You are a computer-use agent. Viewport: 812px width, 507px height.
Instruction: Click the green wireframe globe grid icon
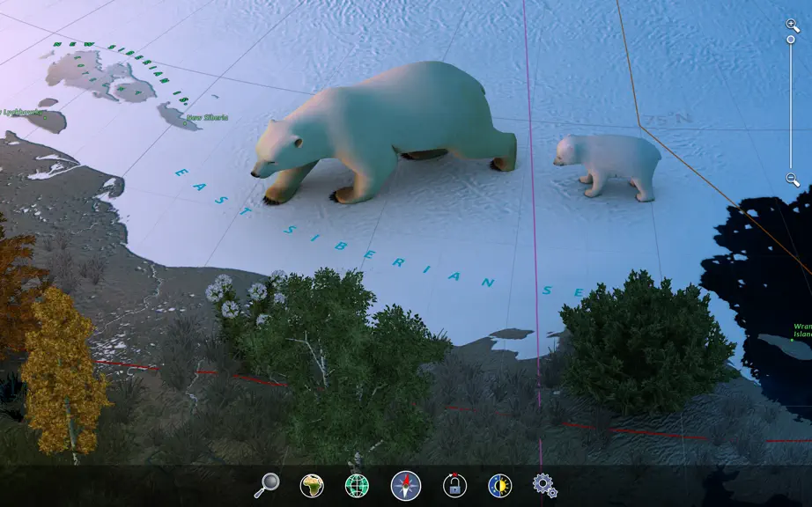(358, 486)
